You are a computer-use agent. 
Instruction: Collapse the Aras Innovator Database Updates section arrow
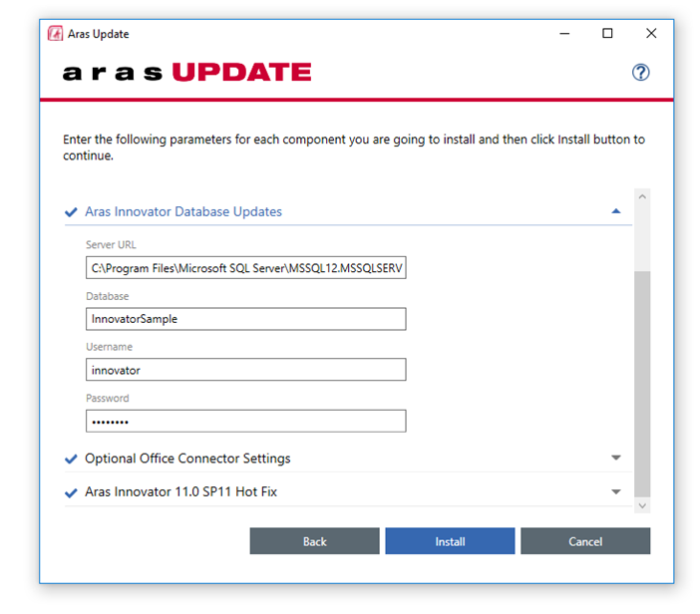(615, 211)
